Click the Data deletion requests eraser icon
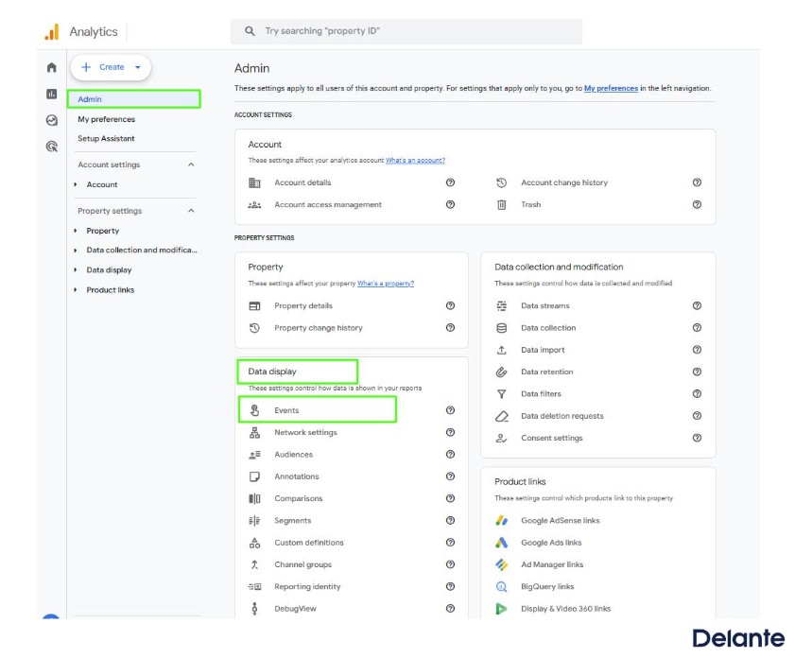This screenshot has height=658, width=812. [501, 416]
